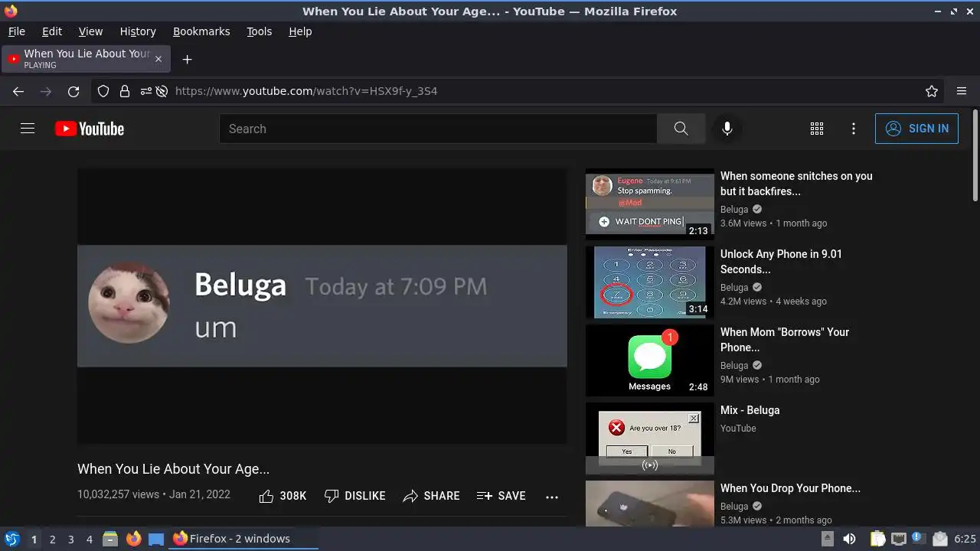Open the History menu
The width and height of the screenshot is (980, 551).
point(138,31)
